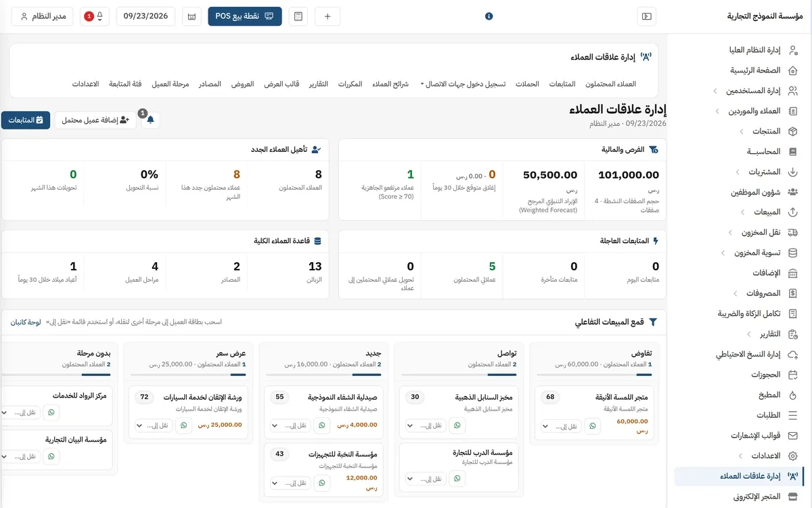Open العملاء المحتملون tab in CRM nav bar

pos(611,84)
